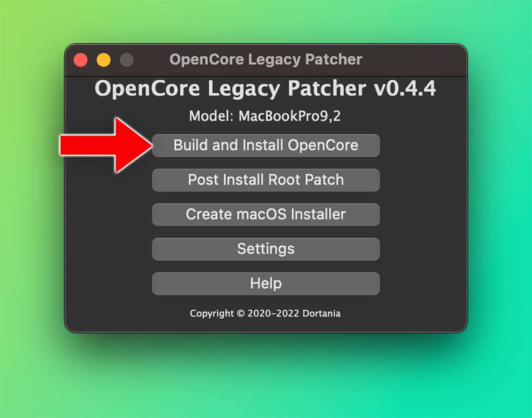Open the Help section
Viewport: 532px width, 418px height.
[266, 284]
